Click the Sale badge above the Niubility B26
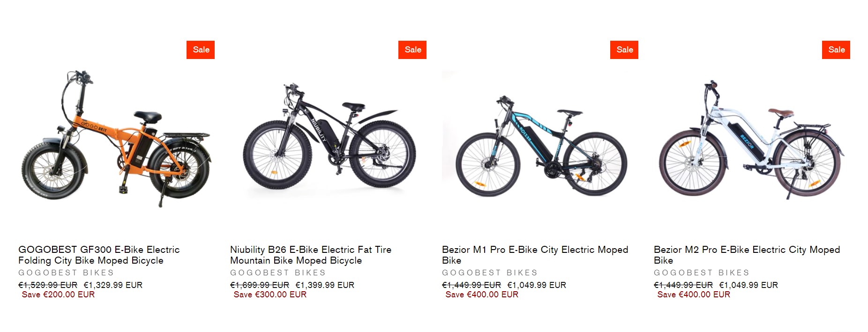Viewport: 868px width, 332px height. click(412, 49)
